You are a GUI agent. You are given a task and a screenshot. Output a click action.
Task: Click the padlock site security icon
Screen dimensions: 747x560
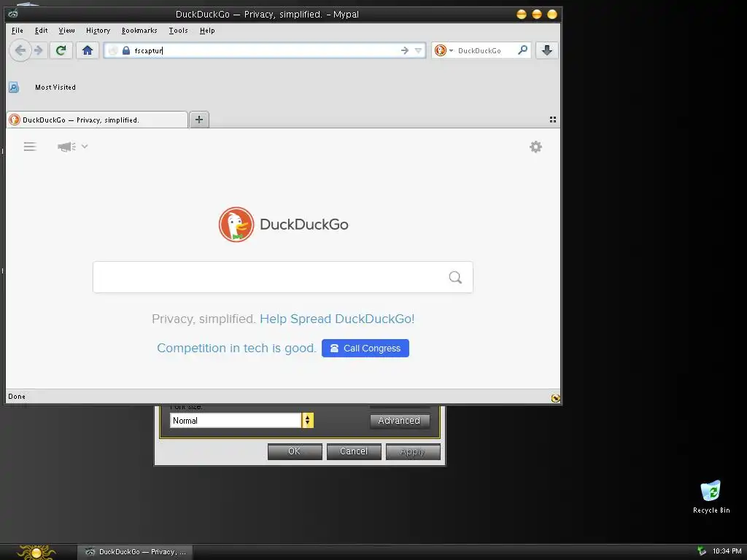(126, 50)
